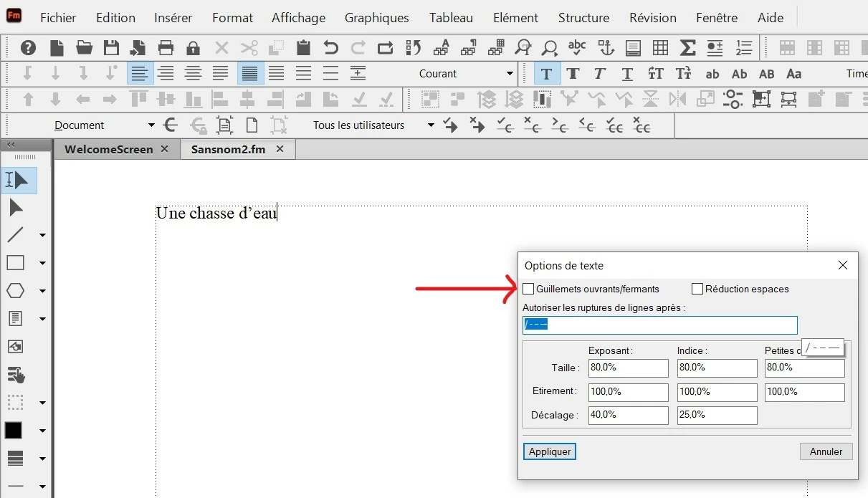Enable Guillemets ouvrants/fermants checkbox
Image resolution: width=868 pixels, height=498 pixels.
pos(528,289)
